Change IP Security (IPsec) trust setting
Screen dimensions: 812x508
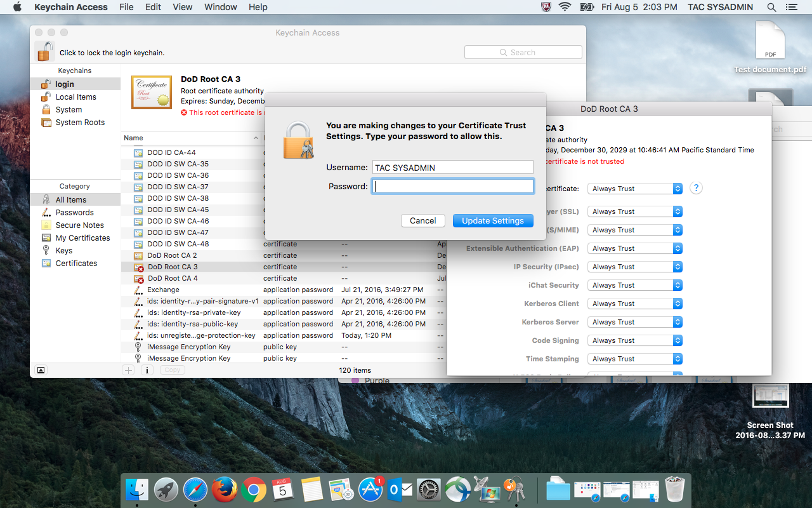point(634,267)
